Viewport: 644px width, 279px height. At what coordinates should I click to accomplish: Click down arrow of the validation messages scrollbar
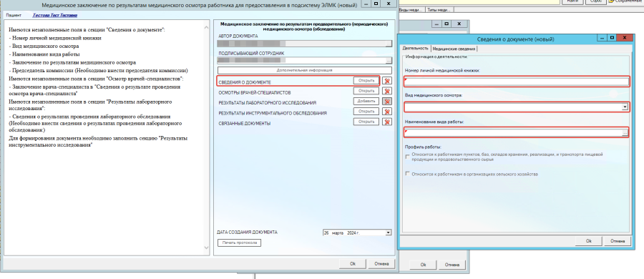(207, 248)
